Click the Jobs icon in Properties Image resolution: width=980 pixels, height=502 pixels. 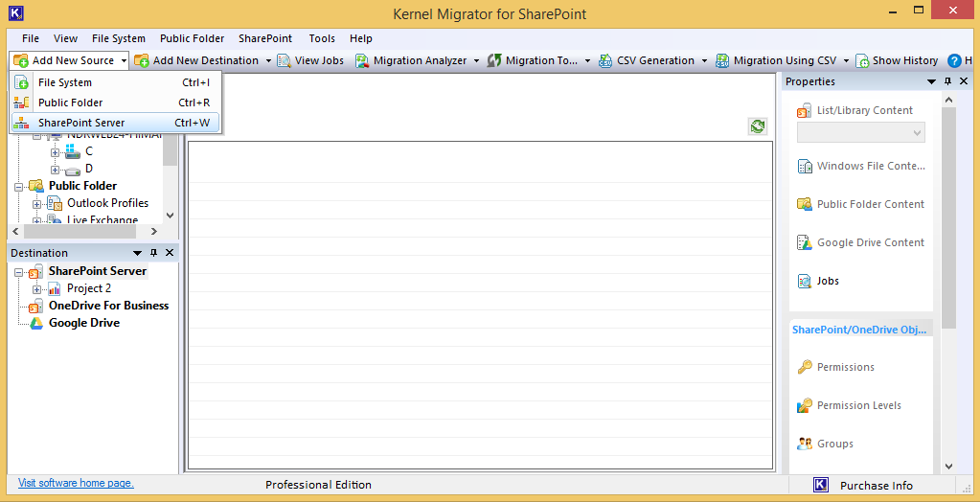(x=805, y=282)
